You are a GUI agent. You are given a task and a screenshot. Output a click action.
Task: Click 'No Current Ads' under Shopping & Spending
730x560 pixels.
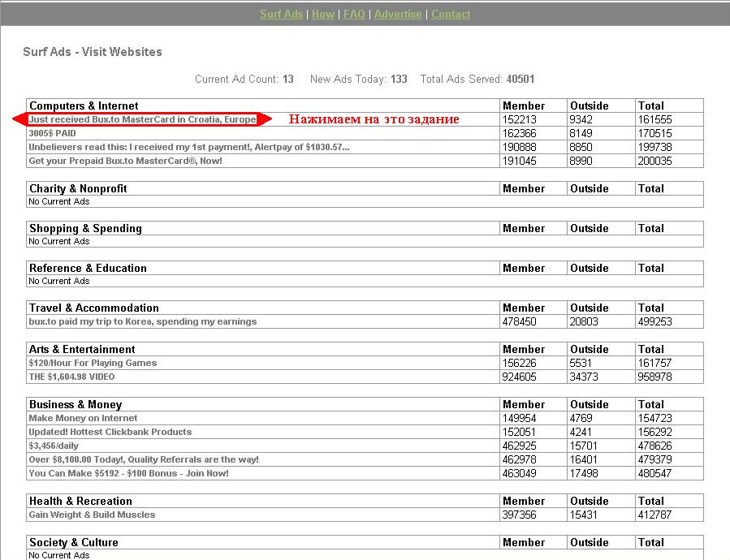click(59, 241)
